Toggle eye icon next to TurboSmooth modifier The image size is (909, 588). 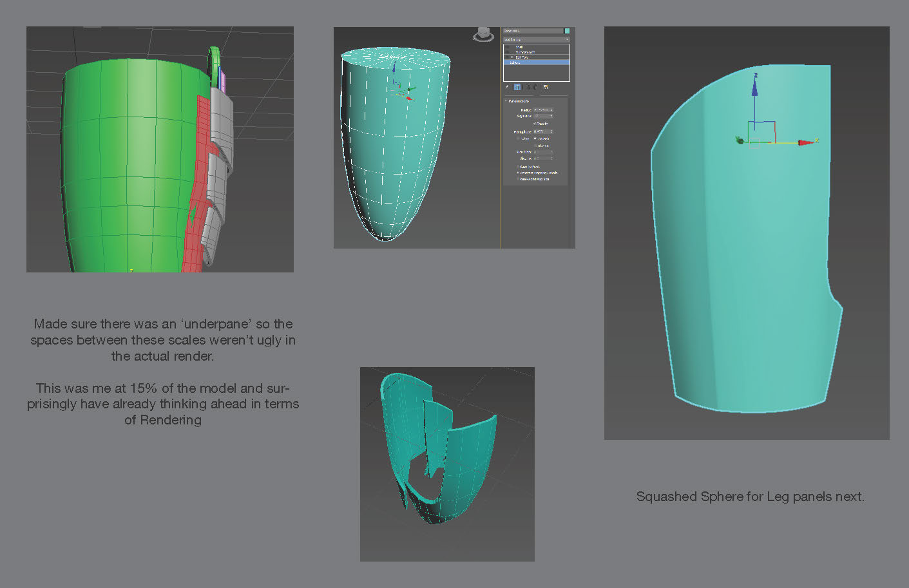[x=507, y=52]
